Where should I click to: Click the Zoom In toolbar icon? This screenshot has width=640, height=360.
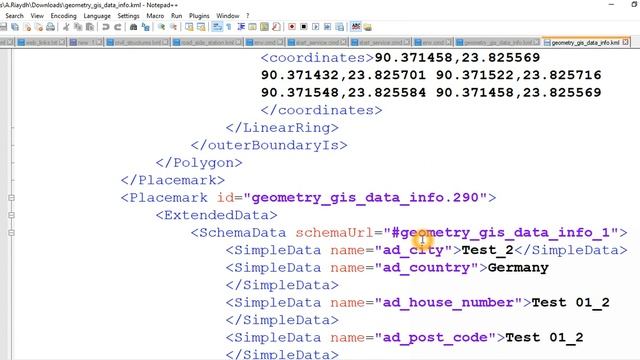point(161,27)
